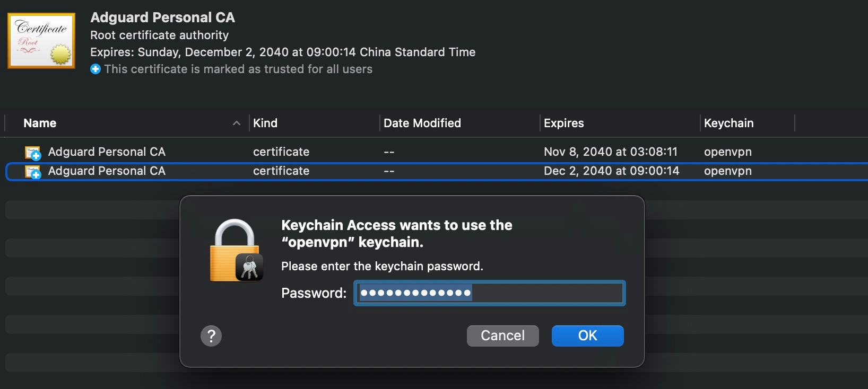Screen dimensions: 868x389
Task: Cancel the keychain password prompt
Action: [503, 335]
